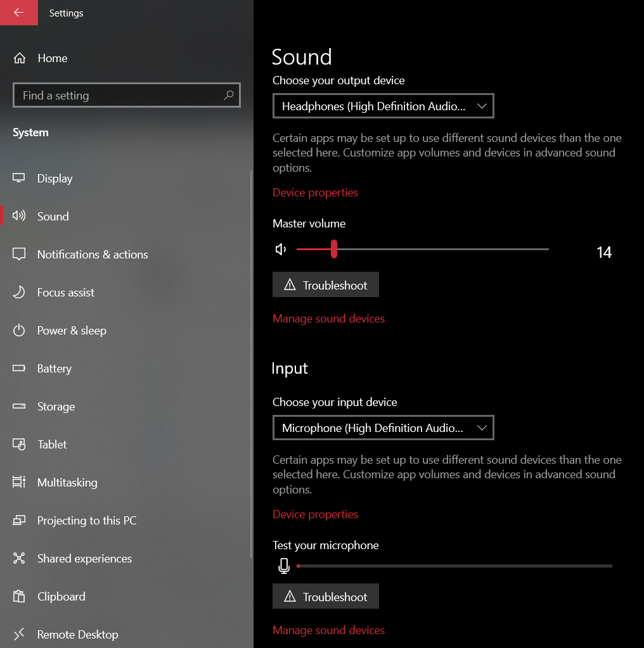Click the back arrow in title bar
Screen dimensions: 644x648
tap(18, 13)
